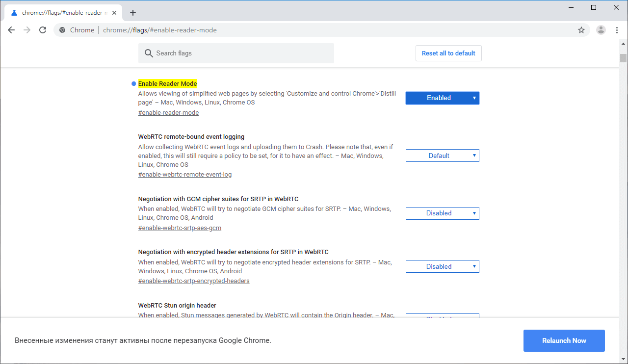Open the Enable Reader Mode dropdown
Image resolution: width=628 pixels, height=364 pixels.
click(442, 98)
